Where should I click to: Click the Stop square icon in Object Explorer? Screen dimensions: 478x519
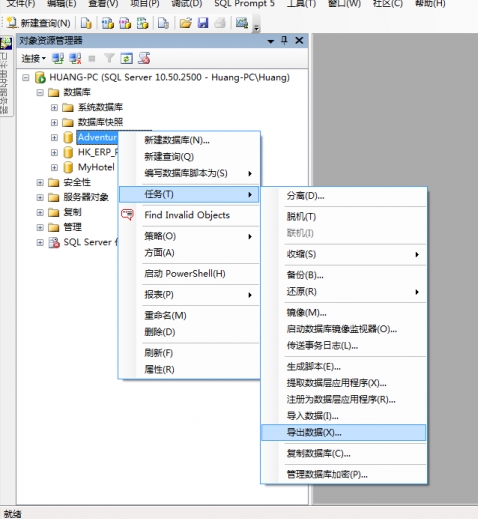(x=92, y=59)
